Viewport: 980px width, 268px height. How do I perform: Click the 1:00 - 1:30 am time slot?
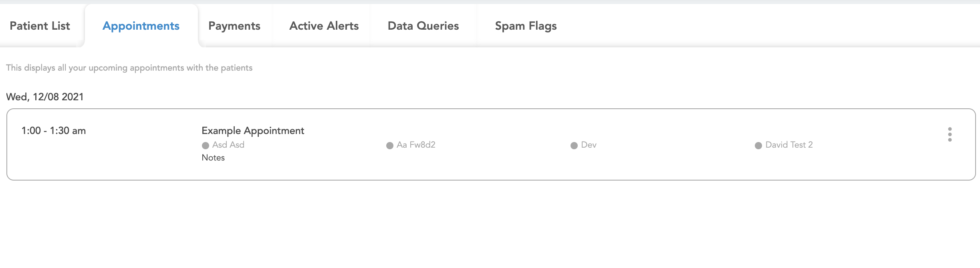pyautogui.click(x=54, y=131)
